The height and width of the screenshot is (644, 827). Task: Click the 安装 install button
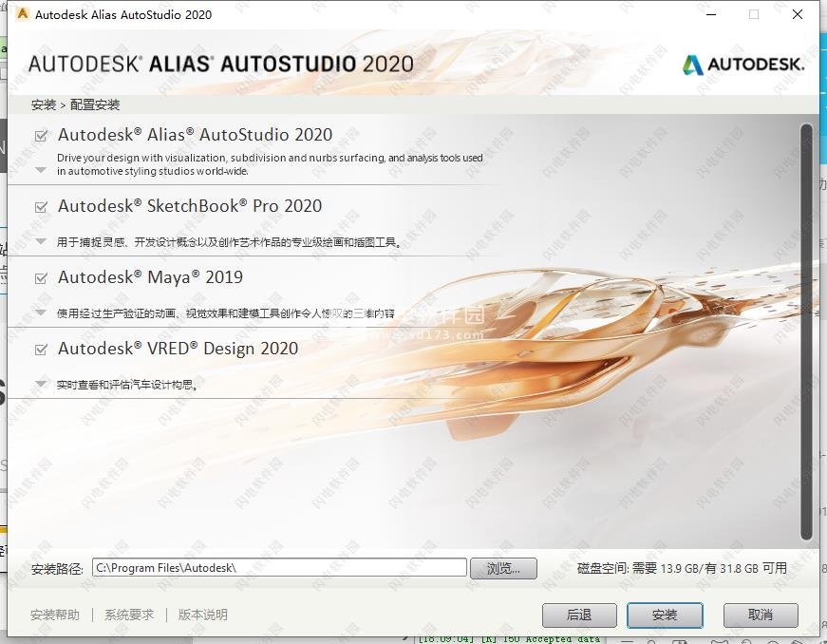665,615
